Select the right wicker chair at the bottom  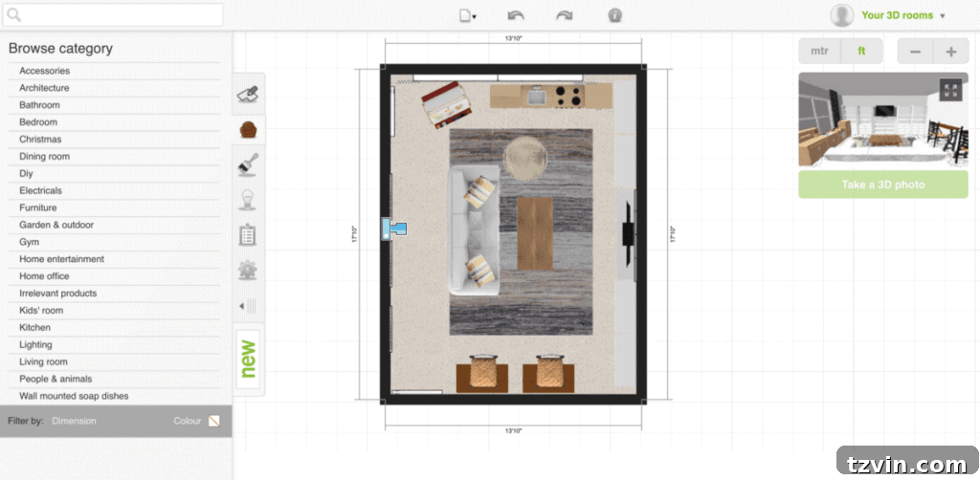pos(548,373)
